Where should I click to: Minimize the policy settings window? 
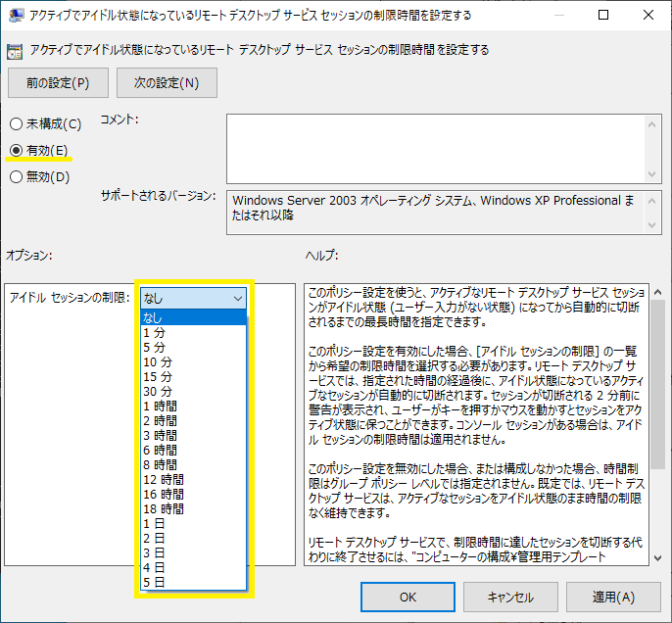pos(558,15)
